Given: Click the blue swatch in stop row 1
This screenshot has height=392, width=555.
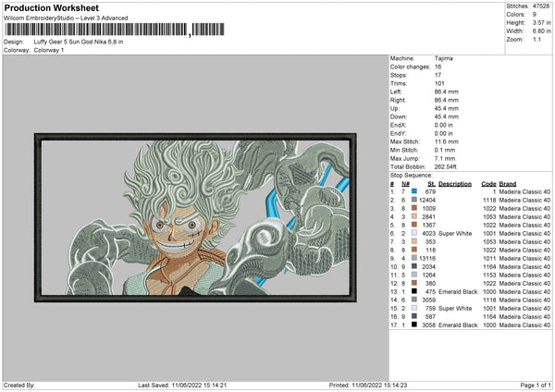Looking at the screenshot, I should tap(414, 191).
